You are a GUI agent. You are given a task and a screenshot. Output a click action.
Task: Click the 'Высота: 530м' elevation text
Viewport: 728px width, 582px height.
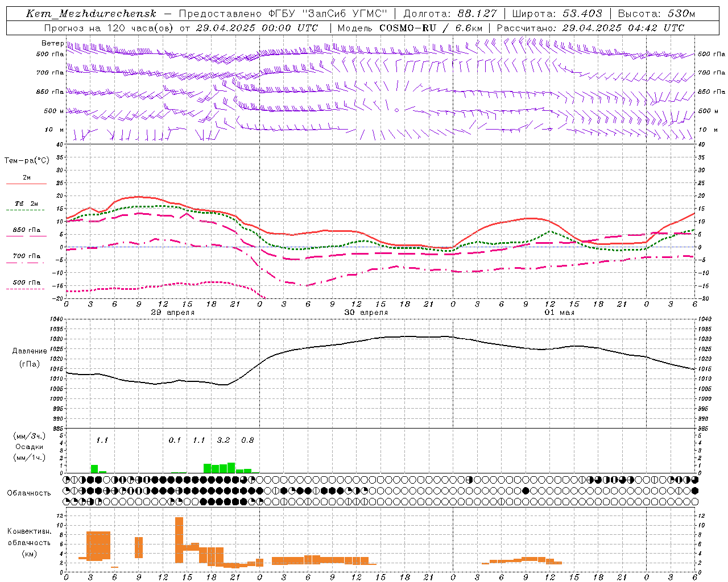(656, 14)
